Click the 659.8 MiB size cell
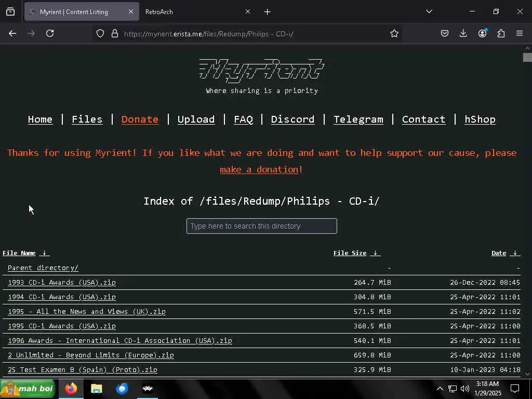The height and width of the screenshot is (399, 532). coord(372,355)
